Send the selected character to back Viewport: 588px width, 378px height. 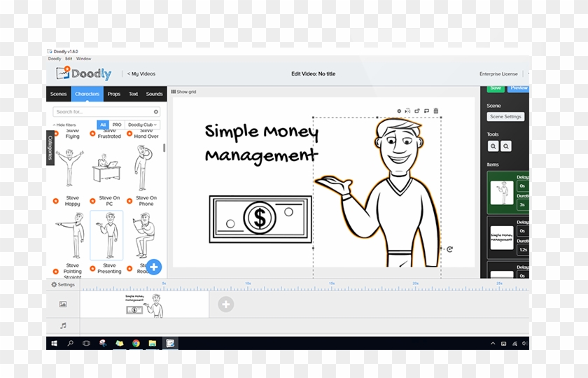pyautogui.click(x=426, y=111)
